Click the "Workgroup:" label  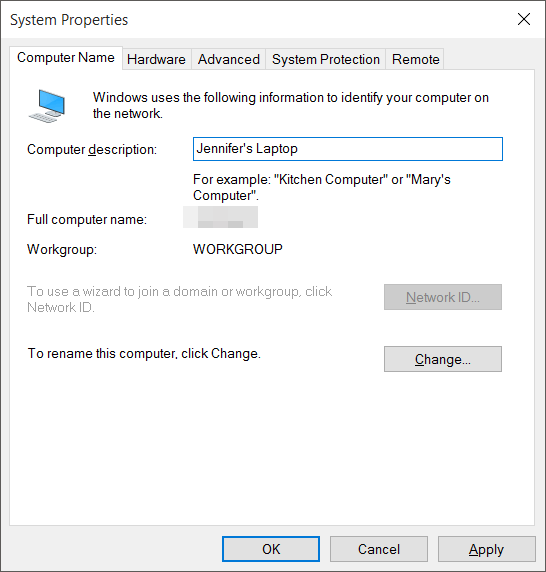click(62, 250)
